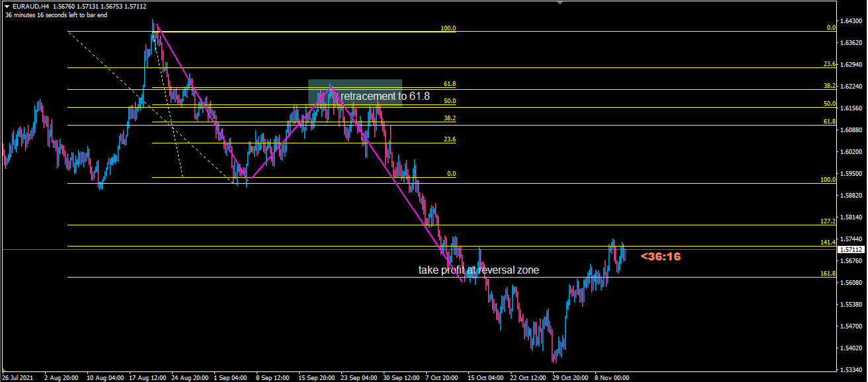Select the 61.8 Fibonacci retracement label
Image resolution: width=868 pixels, height=382 pixels.
coord(449,84)
